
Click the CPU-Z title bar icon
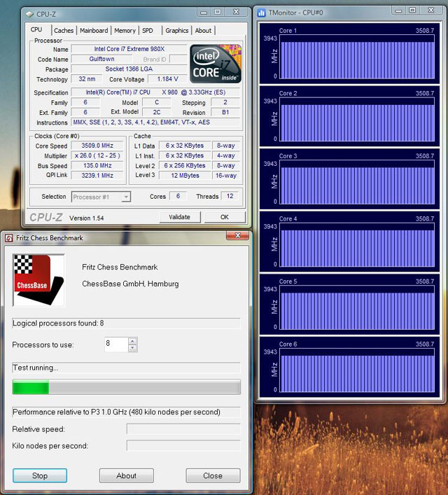tap(29, 14)
